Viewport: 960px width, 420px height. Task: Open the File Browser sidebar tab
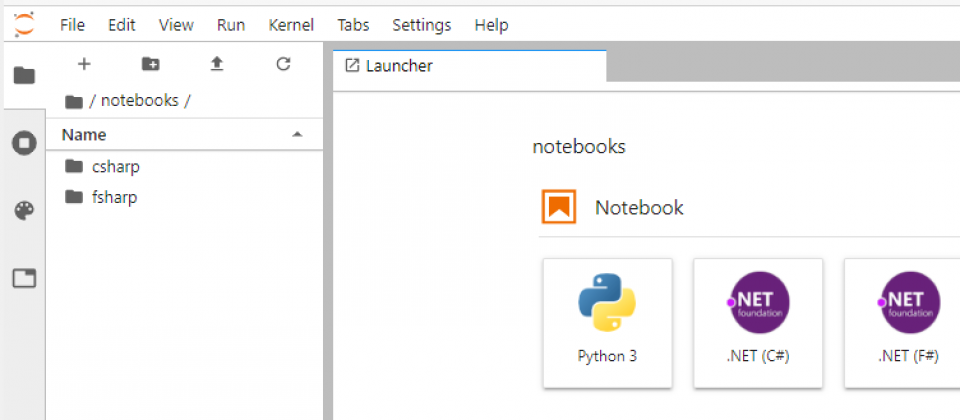(24, 76)
